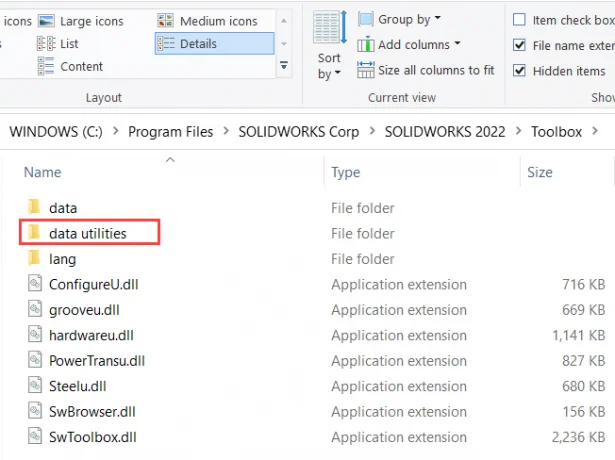
Task: Switch to the List layout view
Action: [58, 44]
